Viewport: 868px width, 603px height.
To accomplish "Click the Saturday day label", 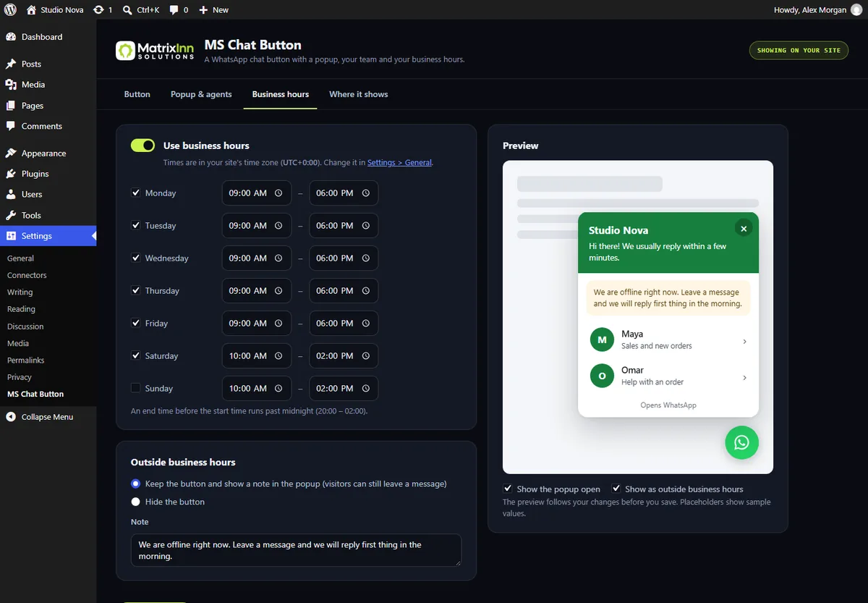I will 161,356.
